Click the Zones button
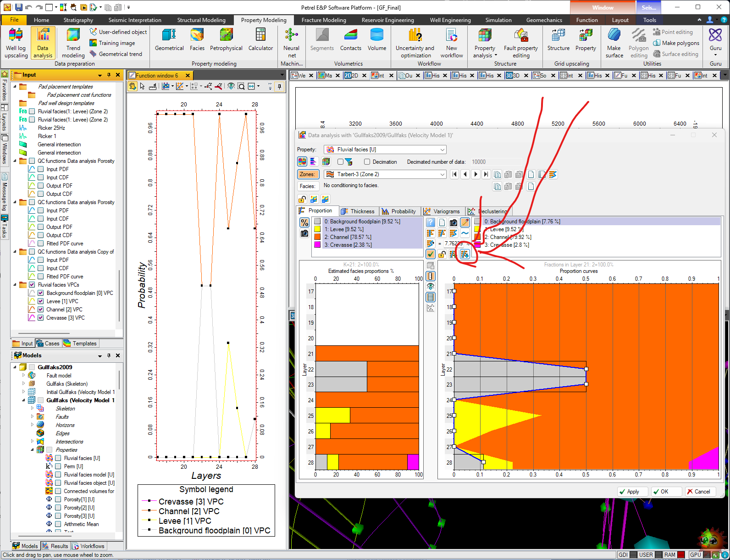 coord(308,174)
